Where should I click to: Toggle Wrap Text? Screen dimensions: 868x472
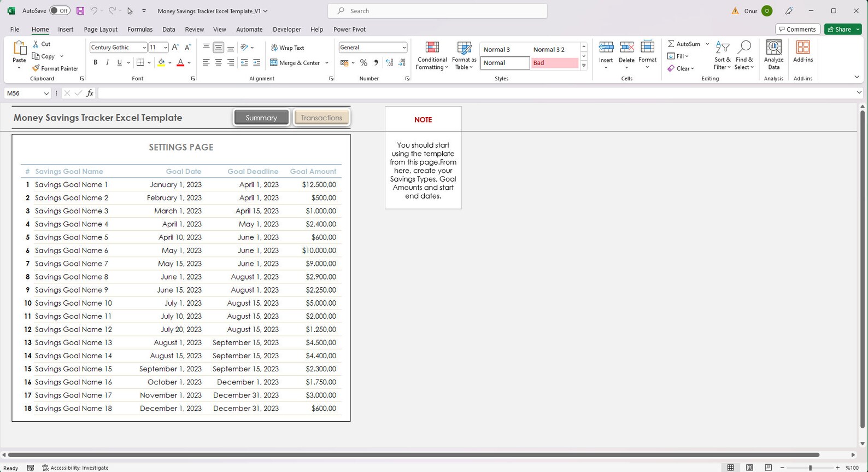click(x=288, y=48)
